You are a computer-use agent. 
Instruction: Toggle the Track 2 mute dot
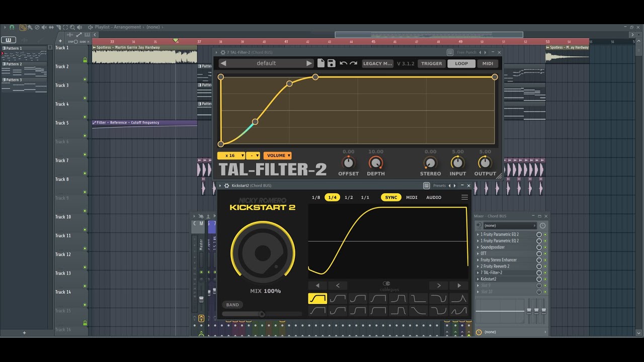[x=85, y=79]
